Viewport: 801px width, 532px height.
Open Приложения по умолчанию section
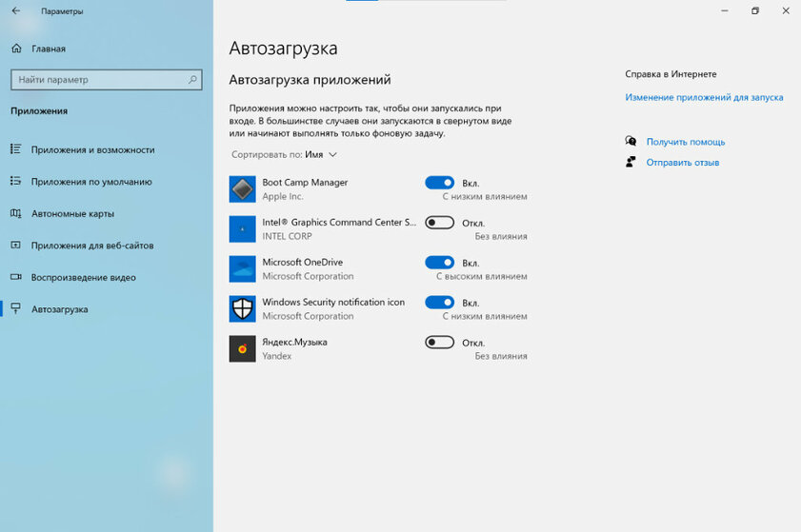pos(91,182)
